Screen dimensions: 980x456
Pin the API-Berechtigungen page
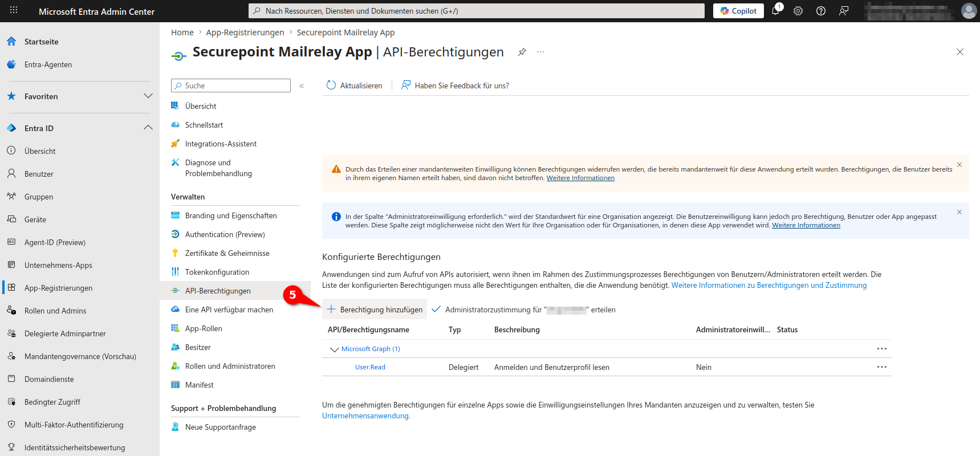522,52
